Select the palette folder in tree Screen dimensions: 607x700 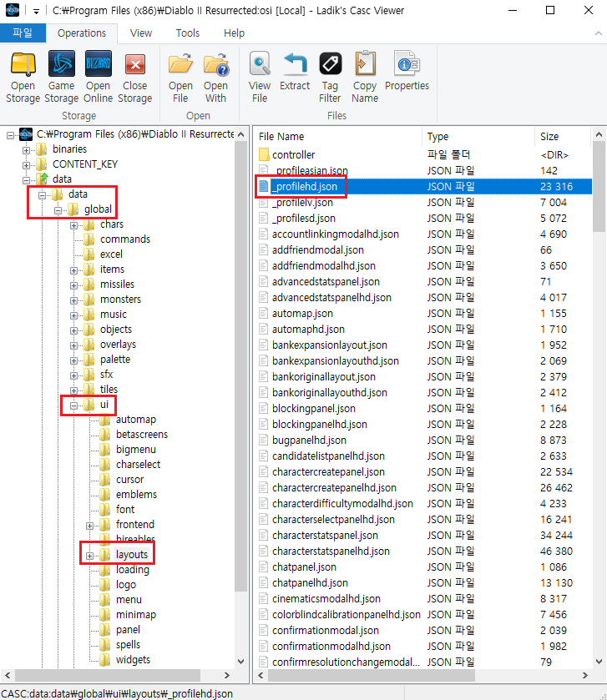tap(114, 360)
